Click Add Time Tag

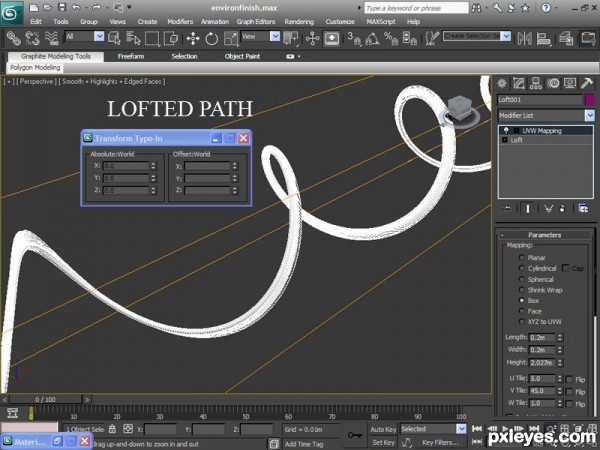point(304,444)
